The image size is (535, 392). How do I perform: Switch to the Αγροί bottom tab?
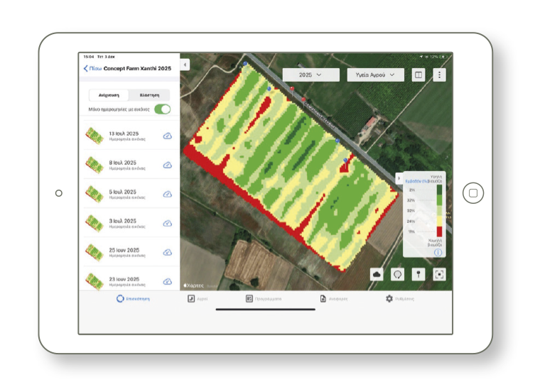coord(197,299)
